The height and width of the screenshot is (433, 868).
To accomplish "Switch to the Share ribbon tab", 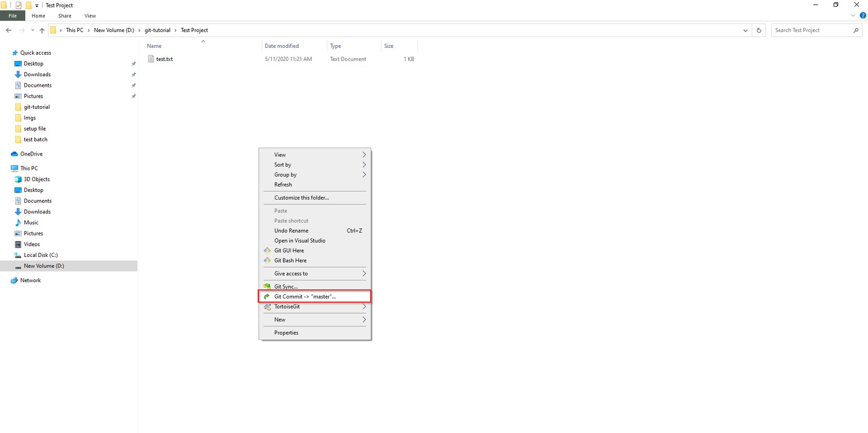I will (65, 16).
